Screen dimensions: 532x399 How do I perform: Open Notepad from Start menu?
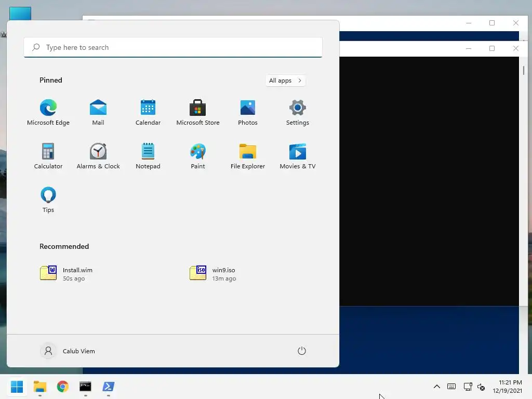148,156
